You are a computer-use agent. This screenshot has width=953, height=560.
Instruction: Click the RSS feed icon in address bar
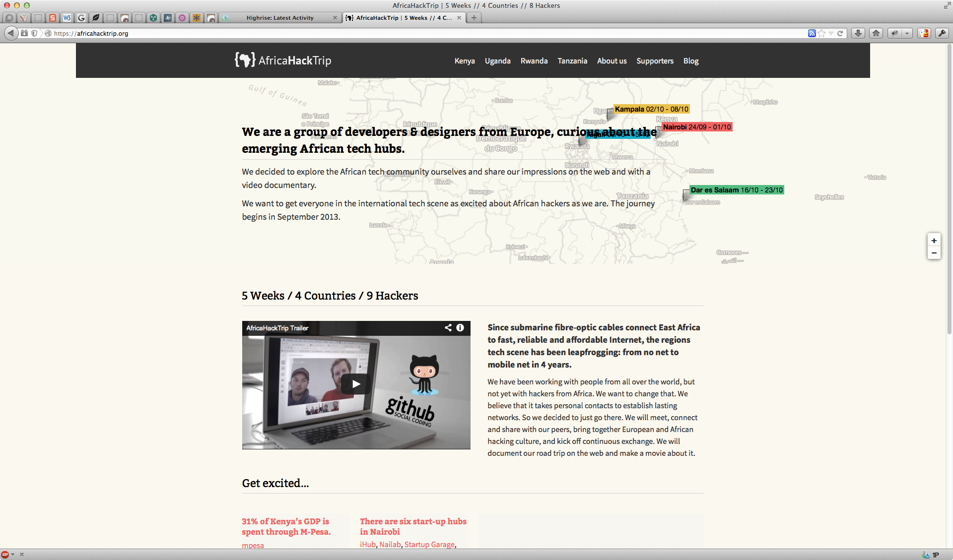coord(812,33)
